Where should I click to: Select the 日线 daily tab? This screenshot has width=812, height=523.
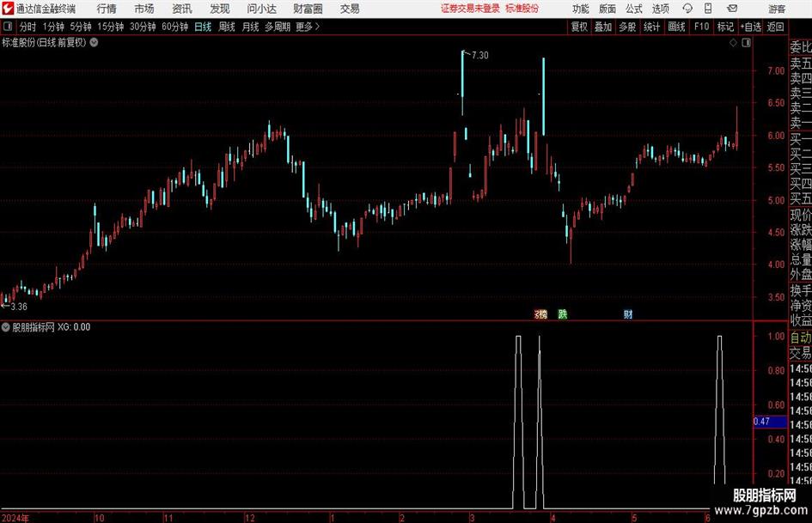click(203, 27)
